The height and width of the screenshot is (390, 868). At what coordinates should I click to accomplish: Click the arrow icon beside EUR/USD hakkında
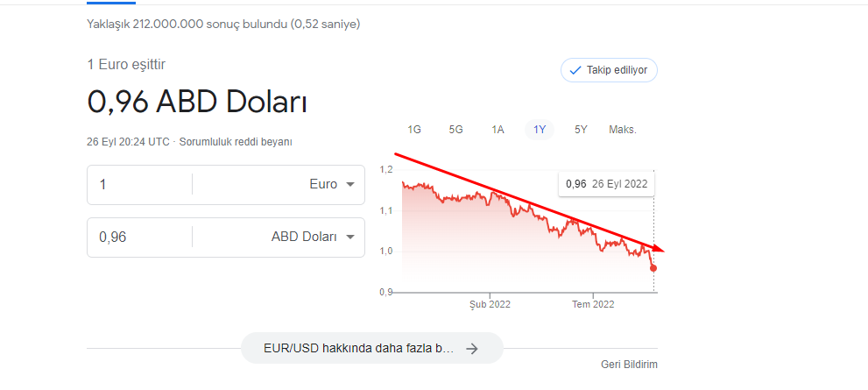[471, 349]
